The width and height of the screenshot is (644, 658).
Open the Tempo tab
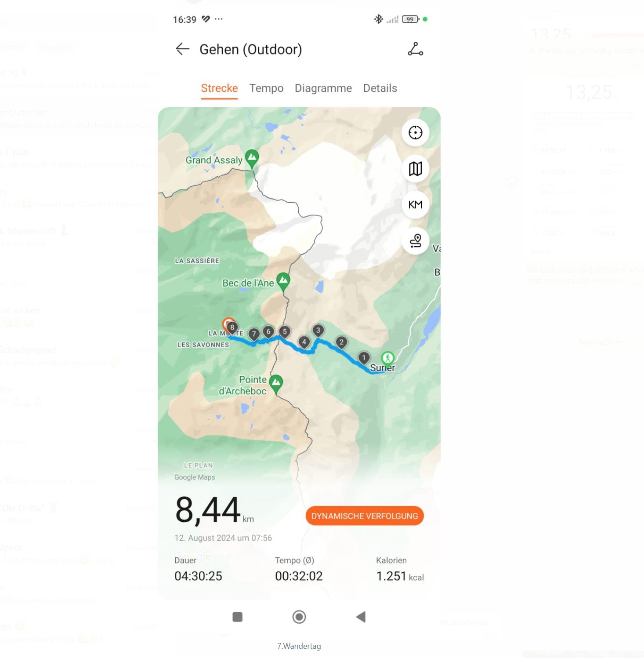[266, 88]
